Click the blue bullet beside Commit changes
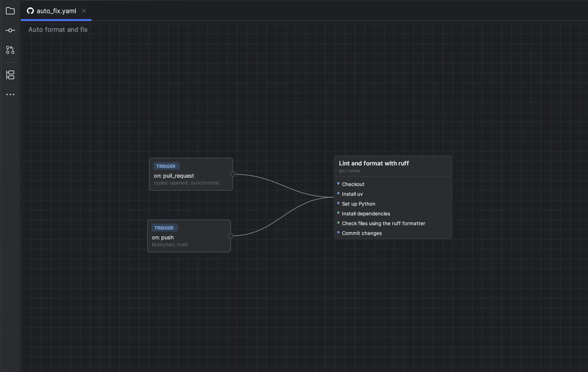This screenshot has height=372, width=588. pos(338,232)
